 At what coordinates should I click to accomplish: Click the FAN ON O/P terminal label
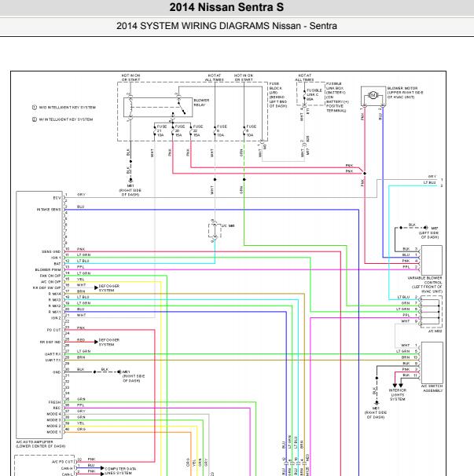pos(50,276)
